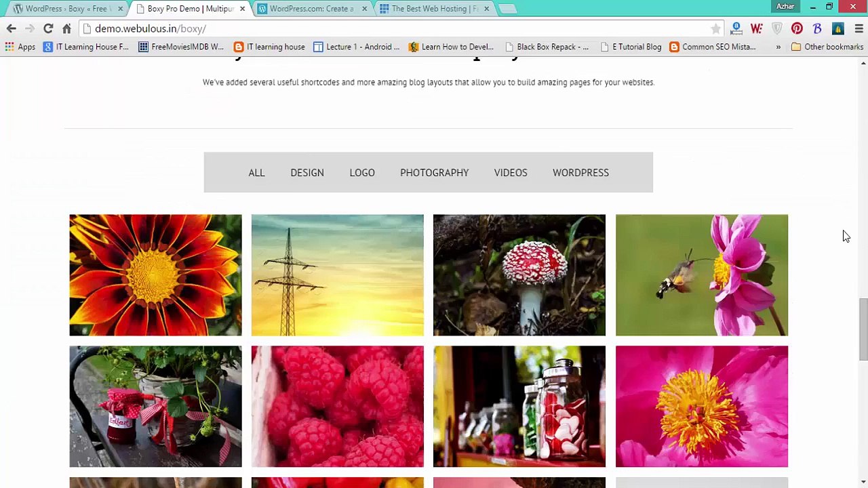Open the hummingbird moth flower thumbnail
This screenshot has width=868, height=488.
pos(702,275)
